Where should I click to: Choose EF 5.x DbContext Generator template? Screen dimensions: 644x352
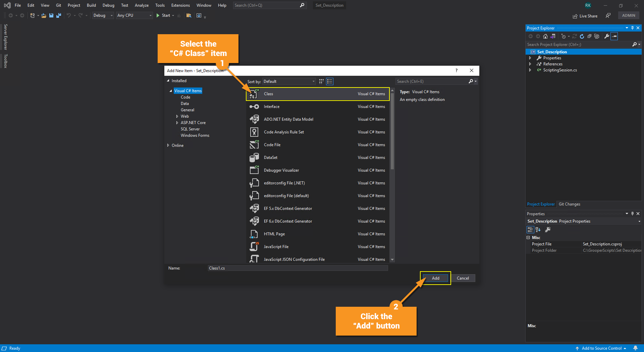point(318,209)
